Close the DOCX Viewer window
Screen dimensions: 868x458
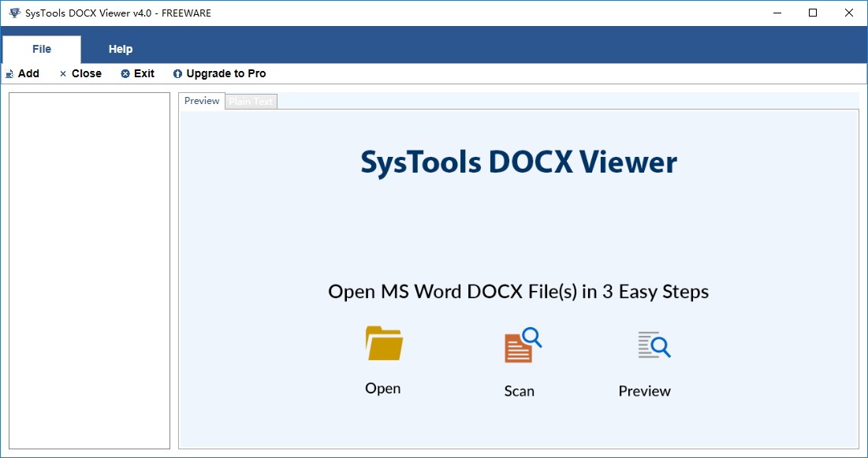848,13
